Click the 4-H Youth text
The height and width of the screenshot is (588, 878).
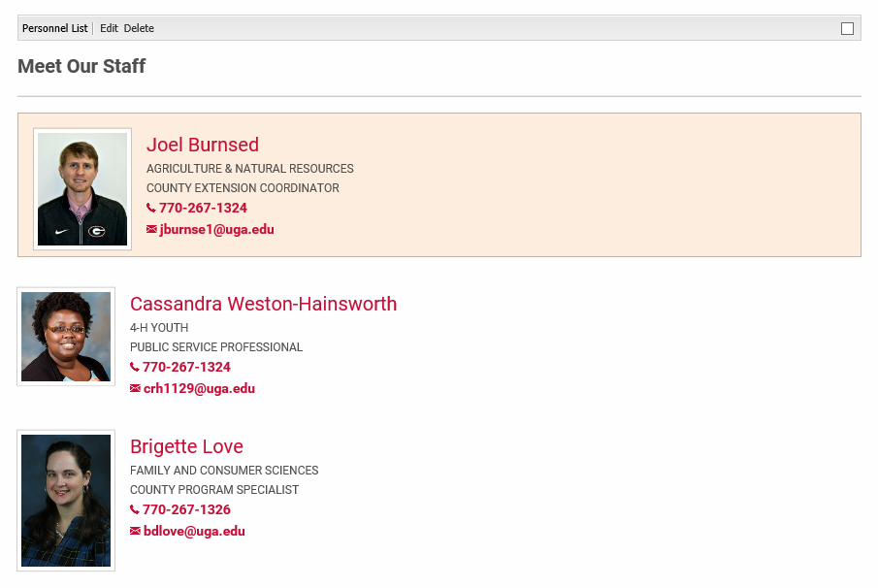[159, 328]
